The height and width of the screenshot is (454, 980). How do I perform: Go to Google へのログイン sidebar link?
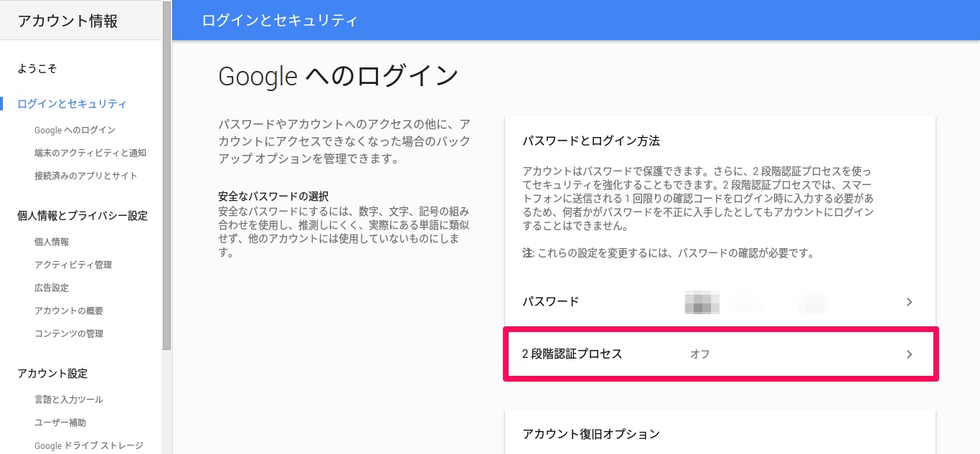[x=75, y=130]
